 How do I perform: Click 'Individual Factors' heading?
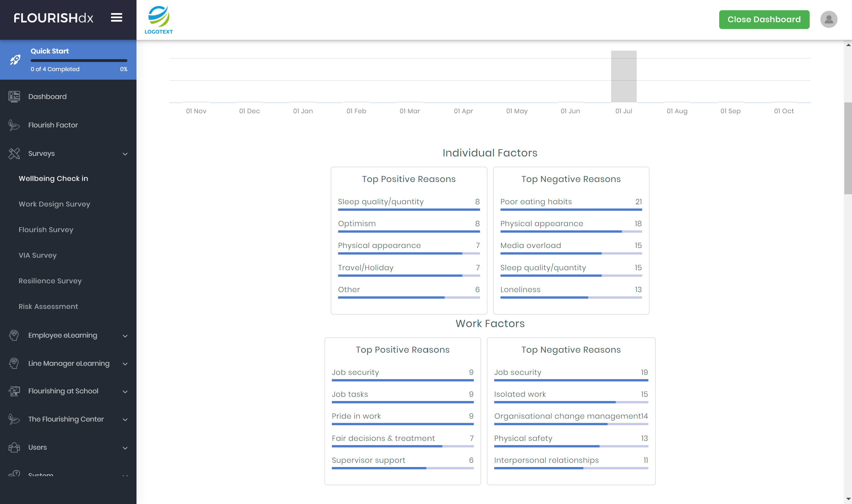[x=490, y=153]
